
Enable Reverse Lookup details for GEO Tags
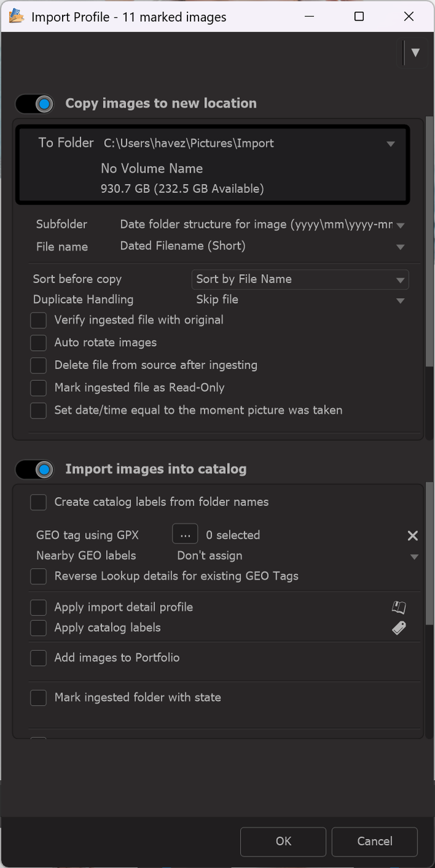[38, 577]
